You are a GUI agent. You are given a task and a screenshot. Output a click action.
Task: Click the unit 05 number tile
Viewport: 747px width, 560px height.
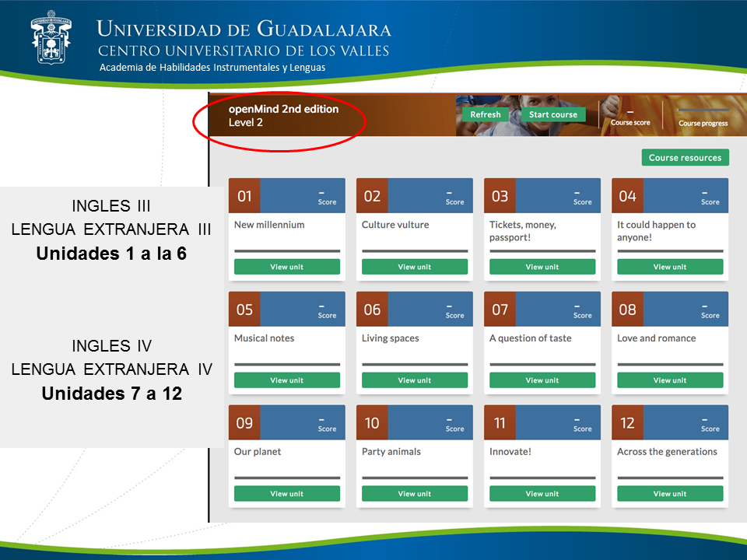pos(244,309)
